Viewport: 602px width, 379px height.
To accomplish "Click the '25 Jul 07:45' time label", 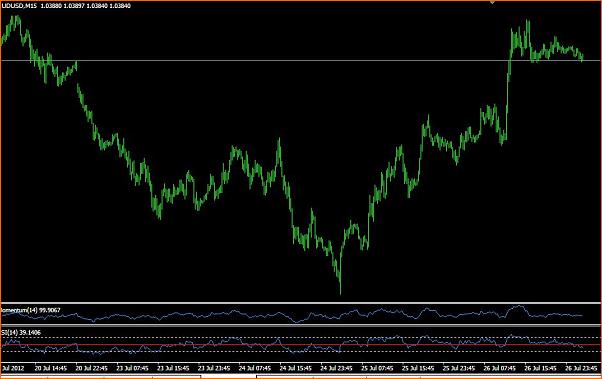I will coord(377,368).
